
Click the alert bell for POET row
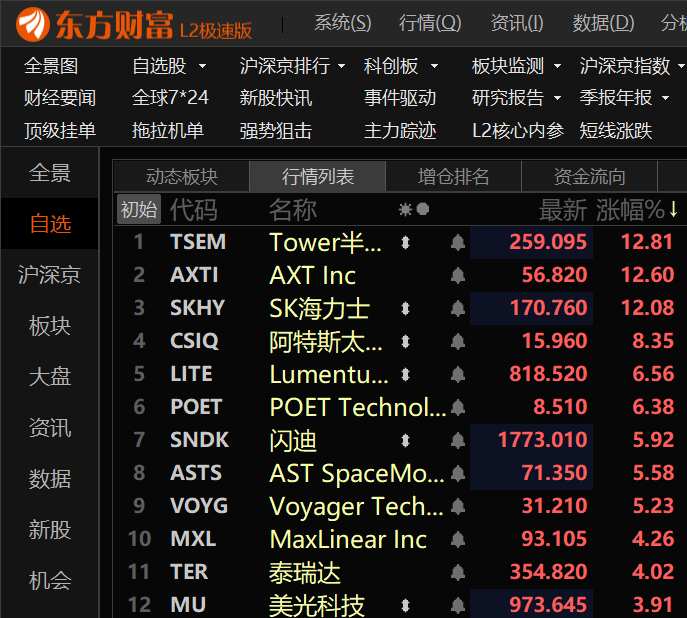point(458,407)
